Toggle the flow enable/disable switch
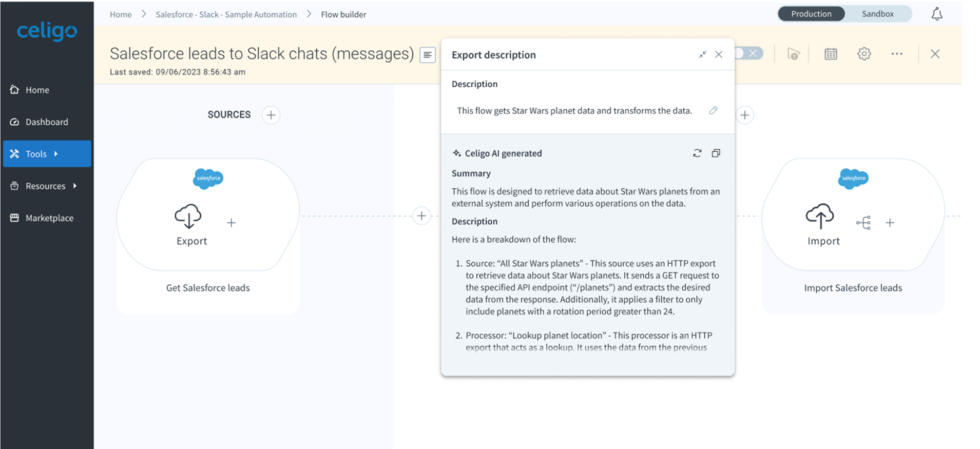Viewport: 980px width, 449px height. 750,53
